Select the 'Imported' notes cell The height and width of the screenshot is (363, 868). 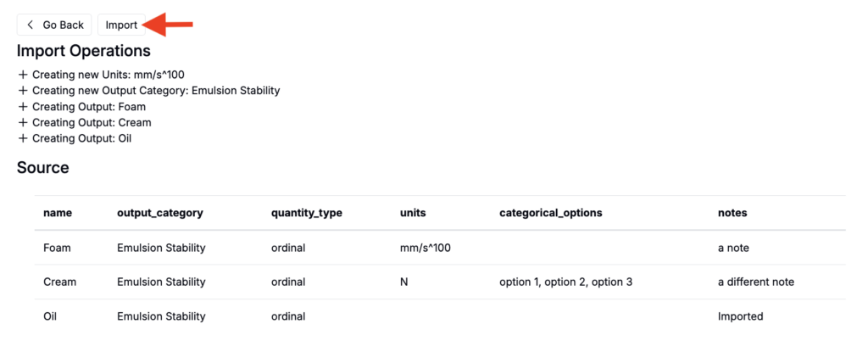tap(741, 316)
